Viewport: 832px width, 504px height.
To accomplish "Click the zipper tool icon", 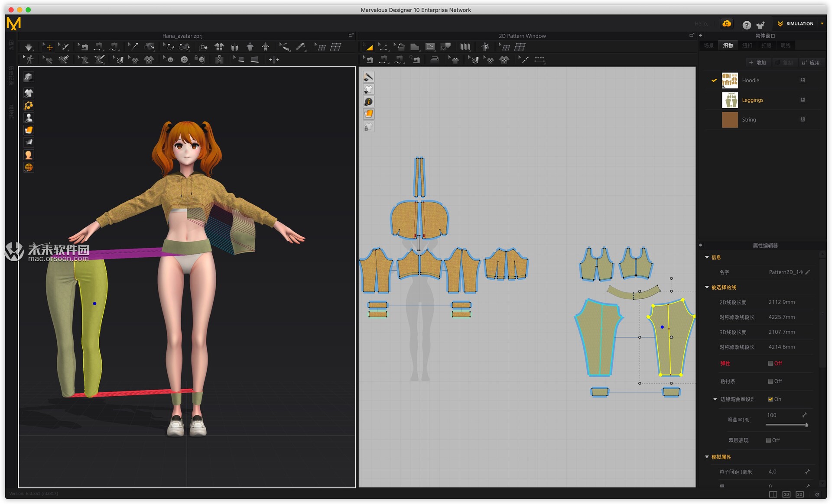I will point(219,59).
